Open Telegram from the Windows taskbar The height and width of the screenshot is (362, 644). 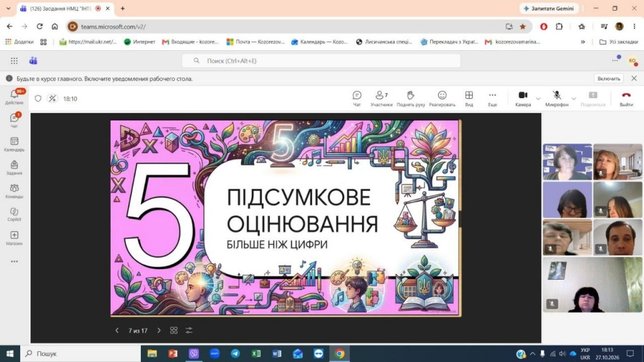point(235,353)
